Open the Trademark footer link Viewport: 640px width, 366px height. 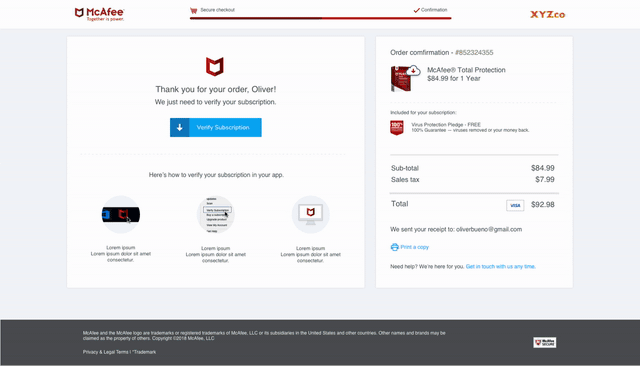pyautogui.click(x=144, y=352)
